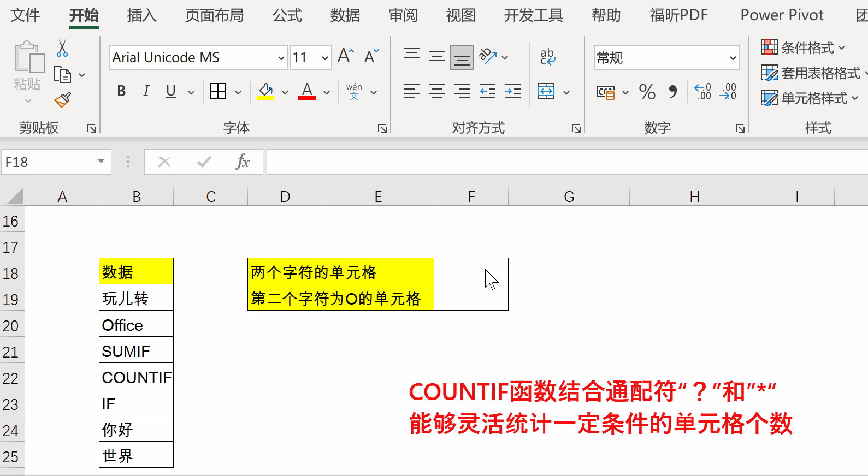Toggle Bold formatting
This screenshot has width=868, height=476.
click(x=121, y=91)
